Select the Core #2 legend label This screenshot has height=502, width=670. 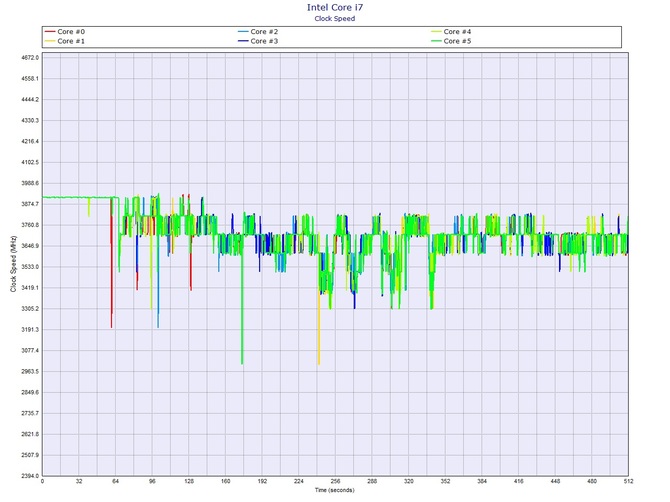(x=264, y=32)
